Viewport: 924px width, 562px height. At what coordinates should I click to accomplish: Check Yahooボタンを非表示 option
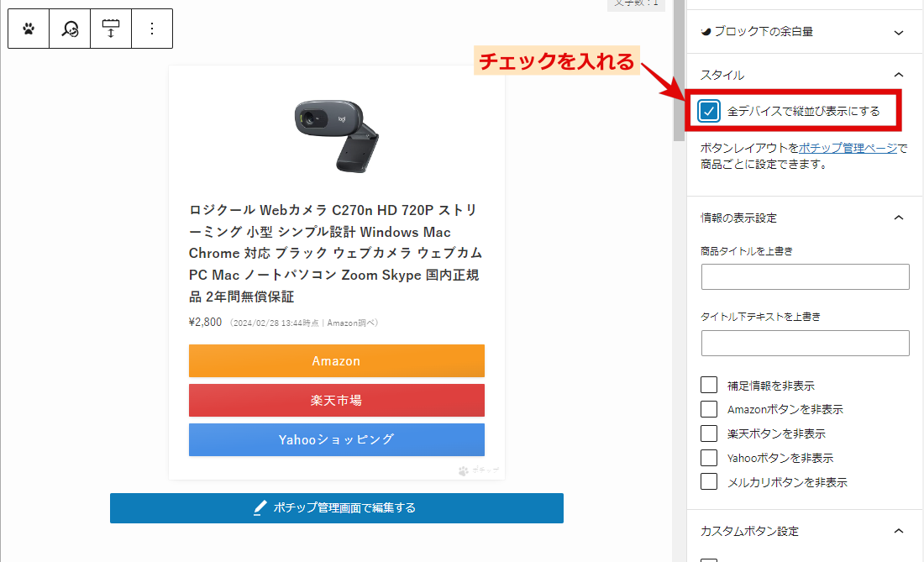709,458
